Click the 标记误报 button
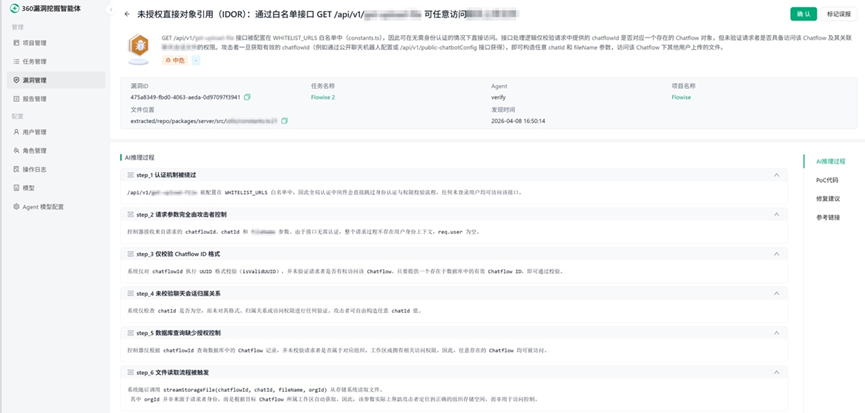Screen dimensions: 865x413 pyautogui.click(x=839, y=14)
